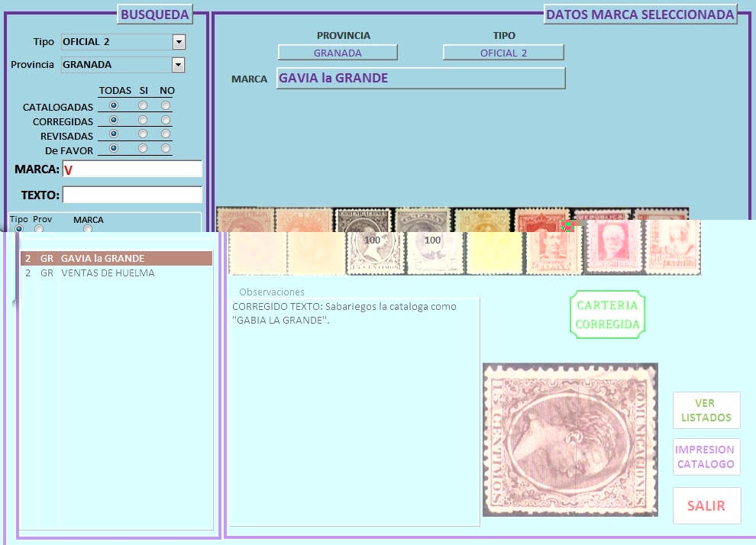The height and width of the screenshot is (545, 756).
Task: Click the MARCA field showing GAVIA la GRANDE
Action: coord(421,78)
